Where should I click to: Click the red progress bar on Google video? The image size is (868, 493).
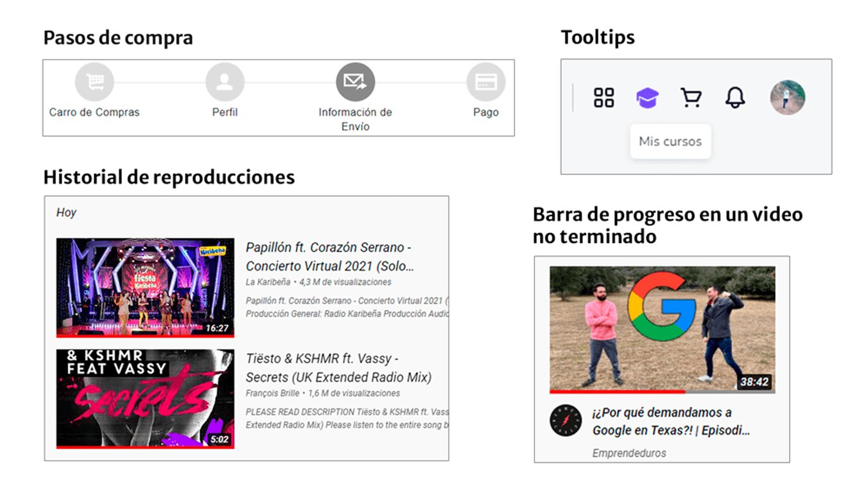(618, 391)
